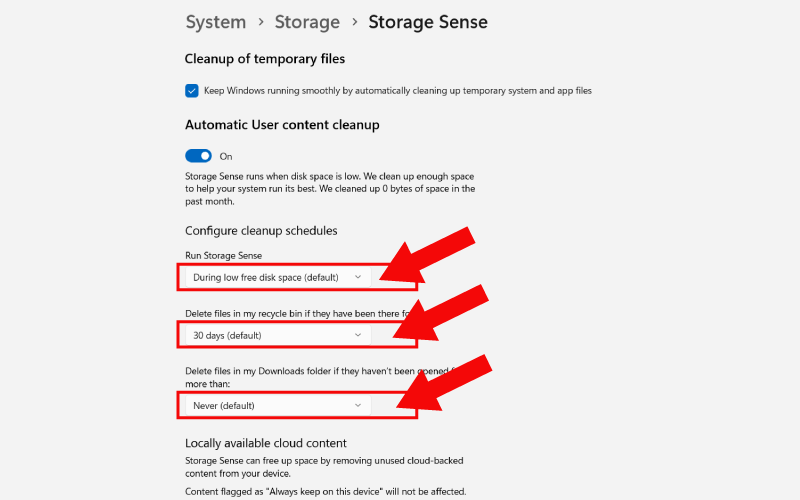Click the down chevron in '30 days (default)'
Image resolution: width=800 pixels, height=500 pixels.
tap(358, 335)
